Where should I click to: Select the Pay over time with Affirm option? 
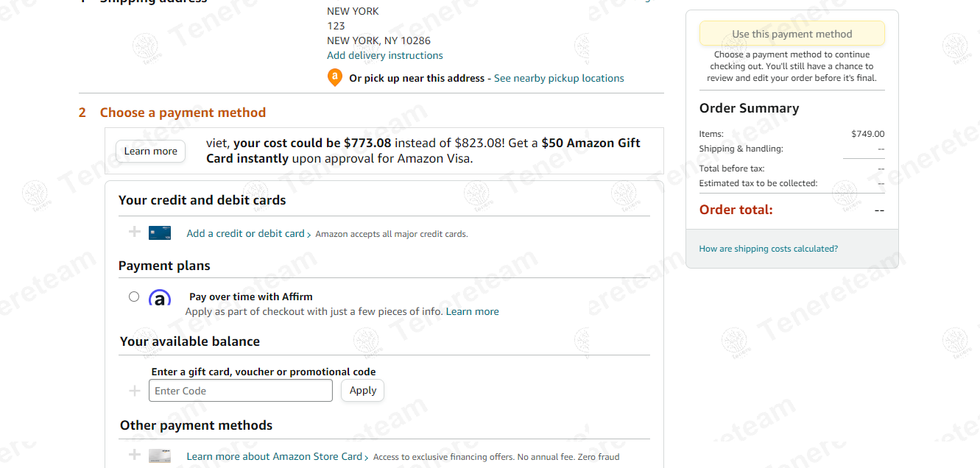pyautogui.click(x=134, y=297)
